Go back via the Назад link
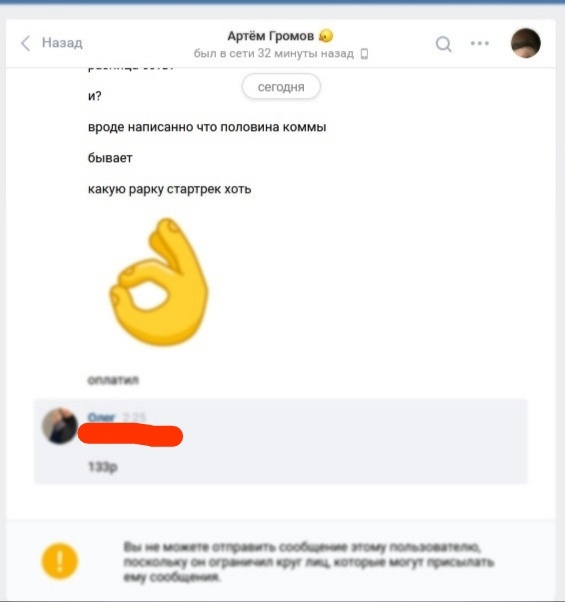 pyautogui.click(x=62, y=43)
